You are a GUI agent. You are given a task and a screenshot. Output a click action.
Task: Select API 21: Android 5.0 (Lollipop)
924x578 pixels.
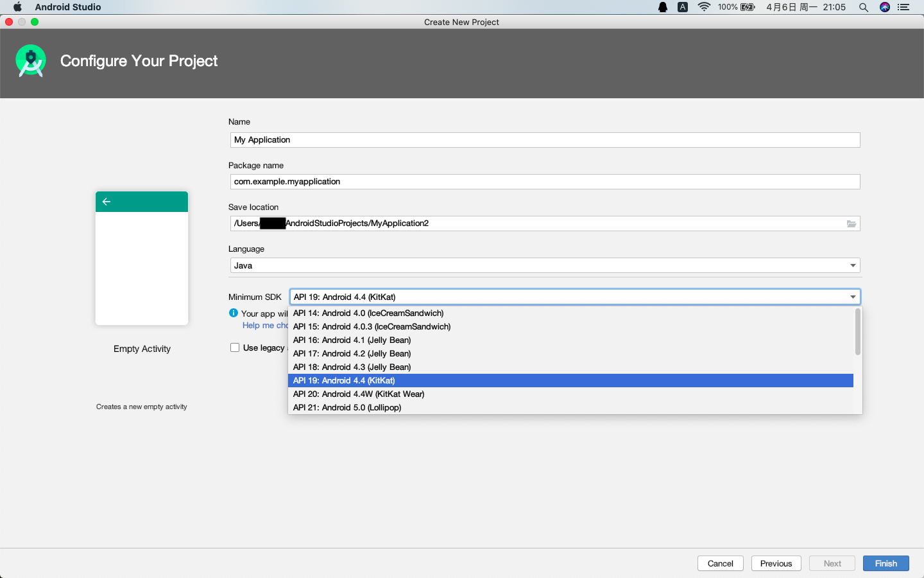tap(346, 407)
